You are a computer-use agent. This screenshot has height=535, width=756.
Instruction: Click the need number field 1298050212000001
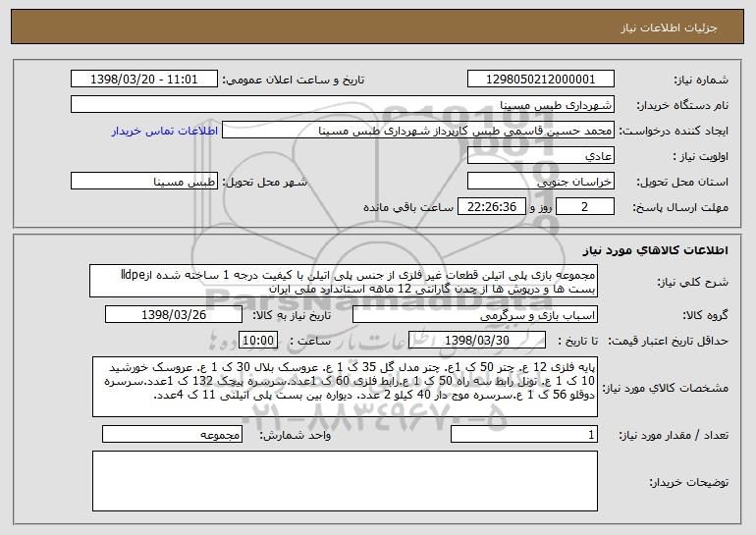pos(540,80)
